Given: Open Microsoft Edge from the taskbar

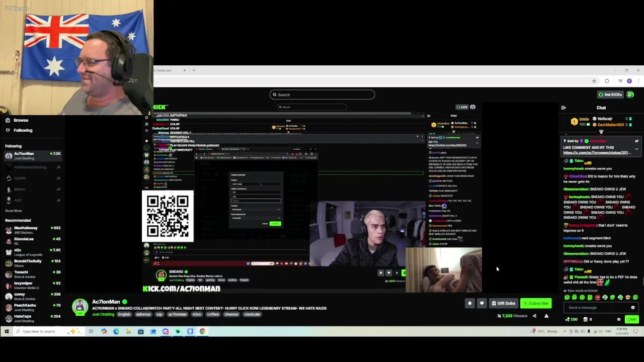Looking at the screenshot, I should (116, 331).
